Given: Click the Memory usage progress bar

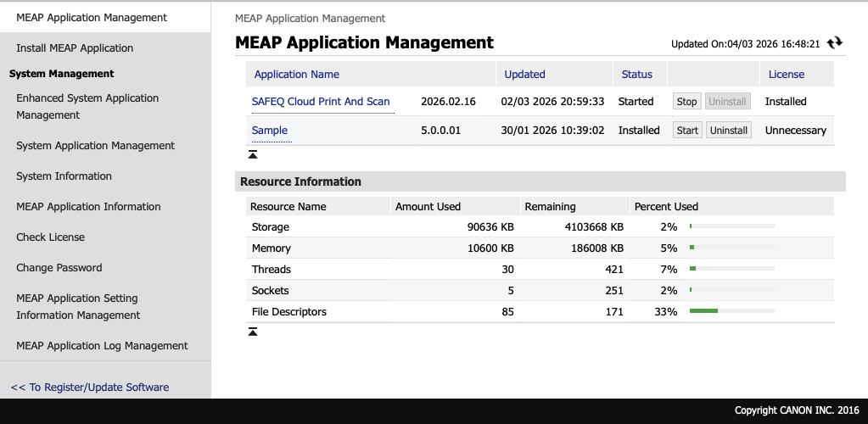Looking at the screenshot, I should pyautogui.click(x=732, y=247).
